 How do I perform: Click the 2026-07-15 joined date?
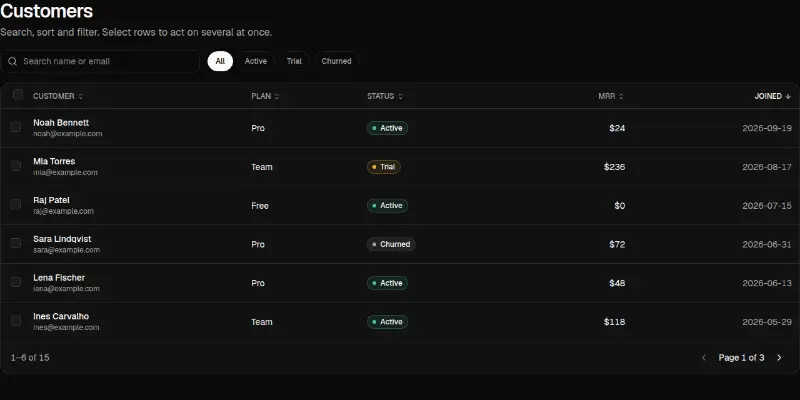click(767, 206)
